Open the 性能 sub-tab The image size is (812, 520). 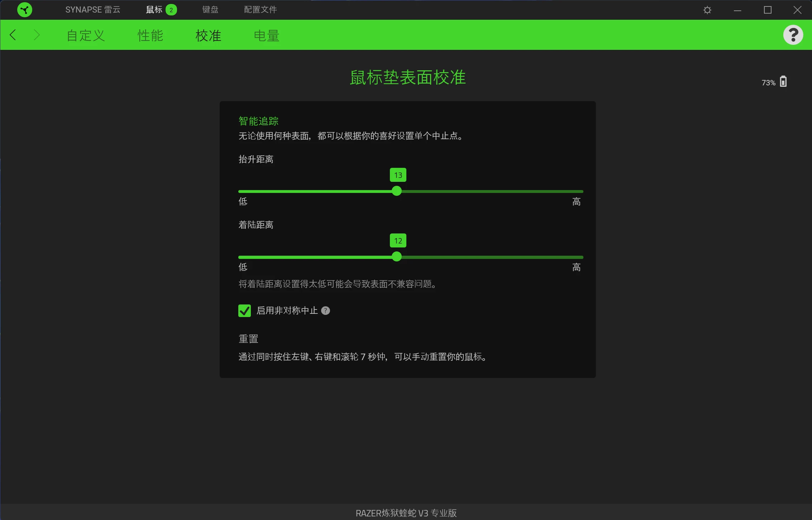coord(151,35)
